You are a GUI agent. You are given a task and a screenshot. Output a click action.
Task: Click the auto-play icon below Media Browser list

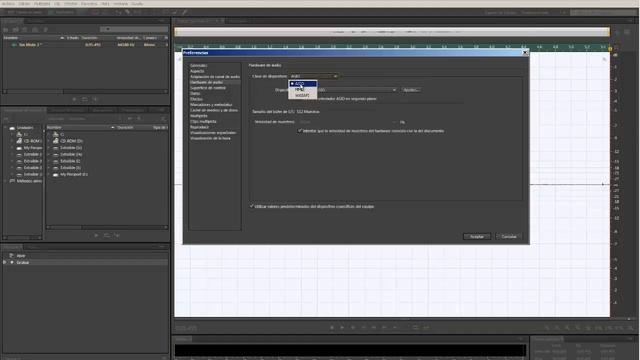coord(117,236)
